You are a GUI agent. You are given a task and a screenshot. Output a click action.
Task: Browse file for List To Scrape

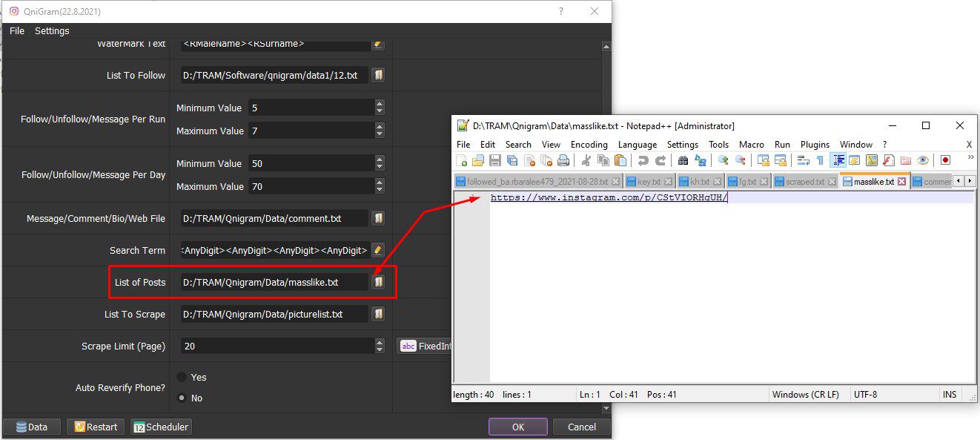[378, 314]
